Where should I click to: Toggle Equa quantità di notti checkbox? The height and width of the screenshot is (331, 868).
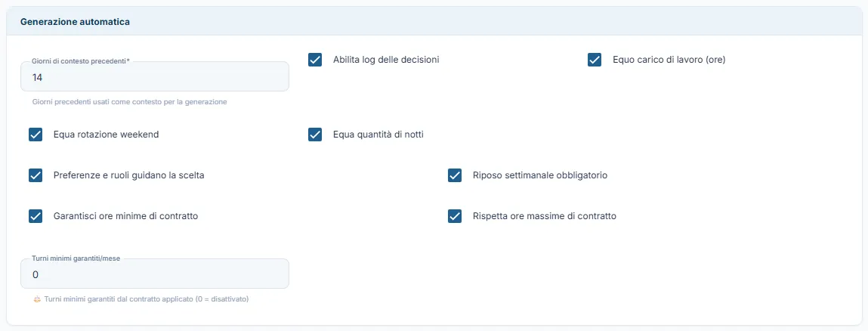(315, 135)
